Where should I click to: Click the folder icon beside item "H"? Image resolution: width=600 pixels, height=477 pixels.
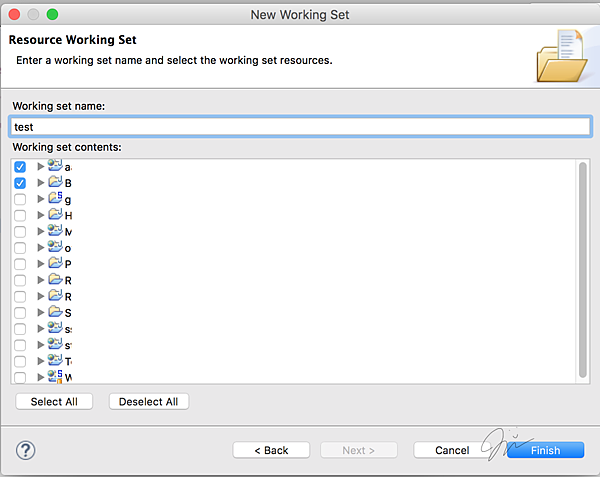pyautogui.click(x=55, y=214)
